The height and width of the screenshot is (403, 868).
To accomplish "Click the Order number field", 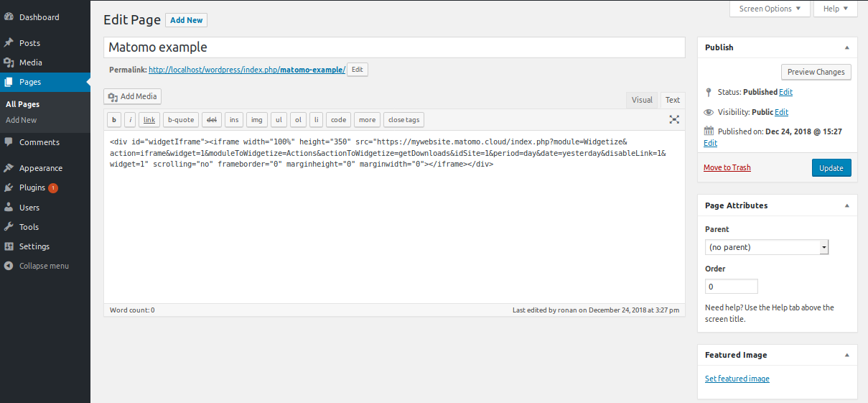I will point(731,287).
